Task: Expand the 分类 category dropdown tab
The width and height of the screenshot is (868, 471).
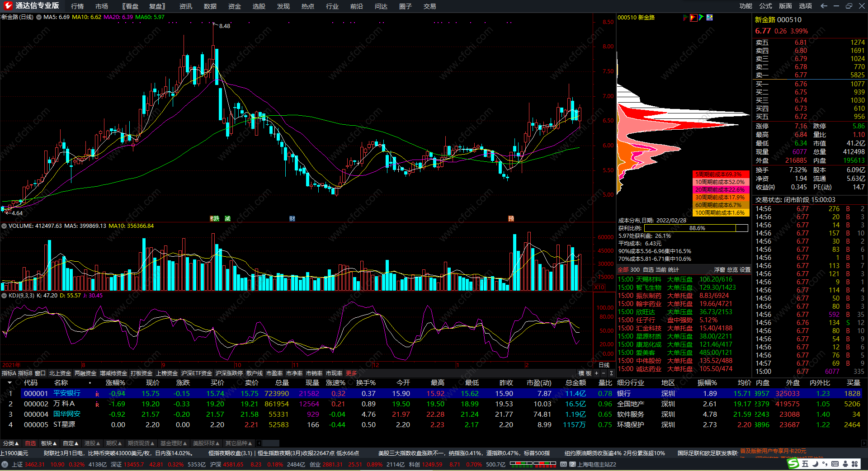Action: tap(11, 443)
